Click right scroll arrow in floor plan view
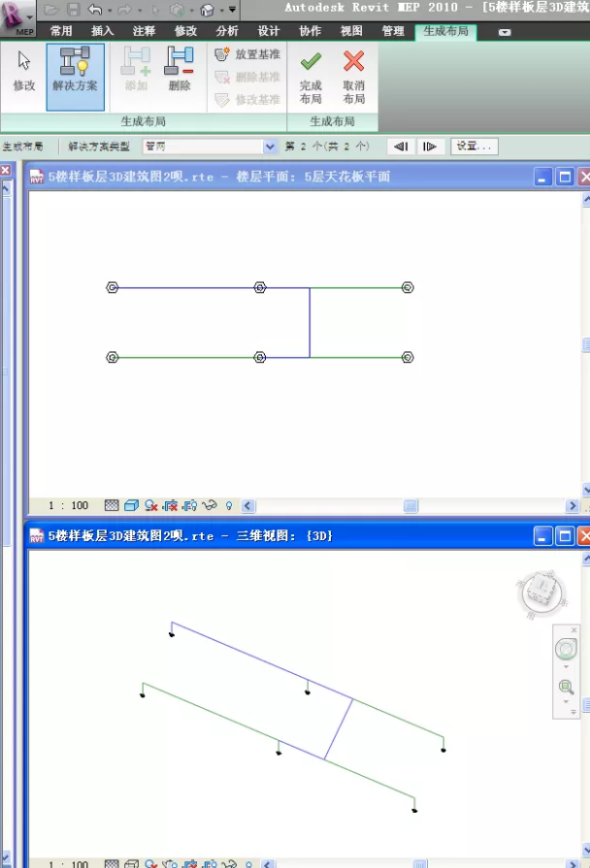Screen dimensions: 590x868 point(572,505)
